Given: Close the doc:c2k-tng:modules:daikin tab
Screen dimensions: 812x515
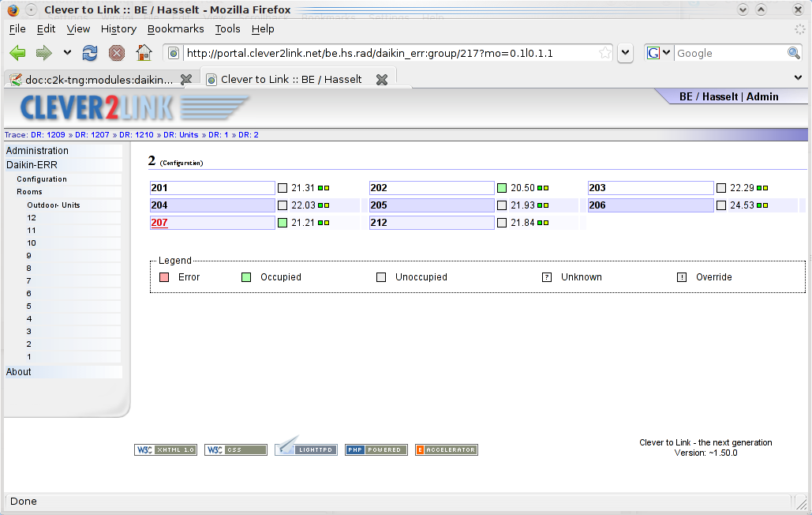Looking at the screenshot, I should pos(186,79).
